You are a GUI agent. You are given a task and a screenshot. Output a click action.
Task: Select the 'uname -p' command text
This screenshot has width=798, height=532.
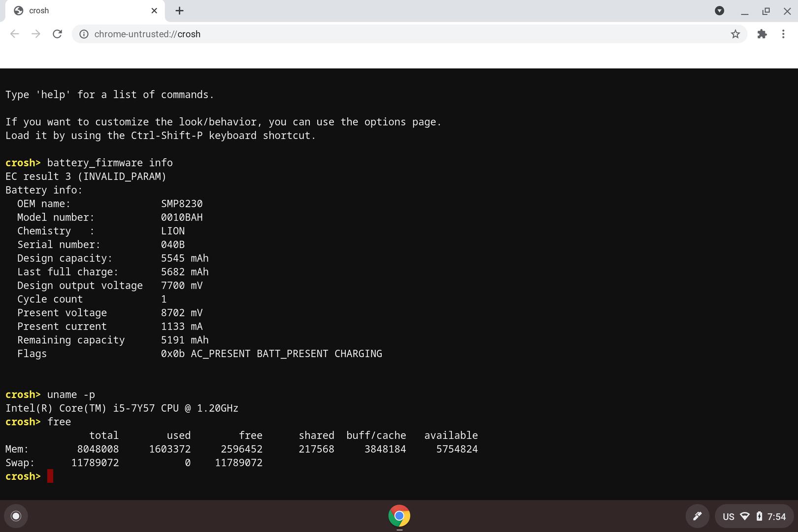point(71,395)
